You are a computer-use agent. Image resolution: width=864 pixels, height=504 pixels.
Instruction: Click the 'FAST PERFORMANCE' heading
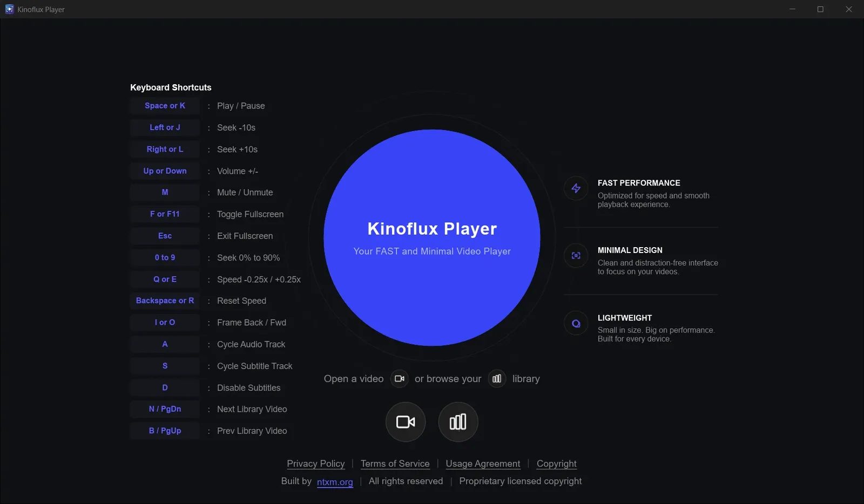click(x=639, y=183)
